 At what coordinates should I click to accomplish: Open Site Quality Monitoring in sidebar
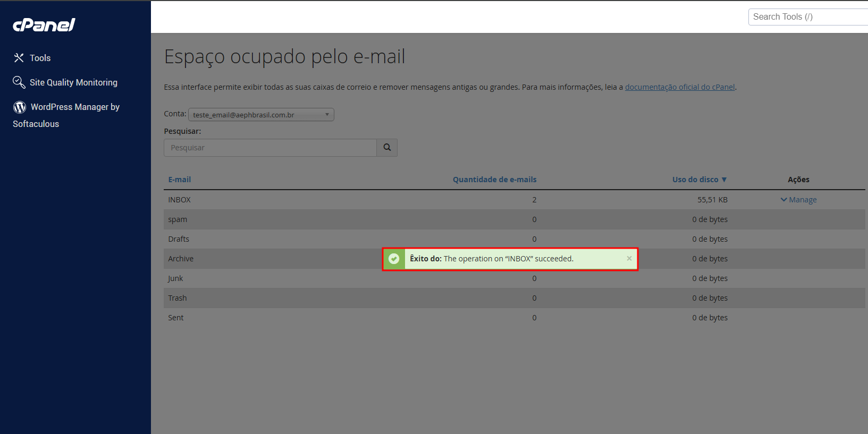[x=65, y=82]
